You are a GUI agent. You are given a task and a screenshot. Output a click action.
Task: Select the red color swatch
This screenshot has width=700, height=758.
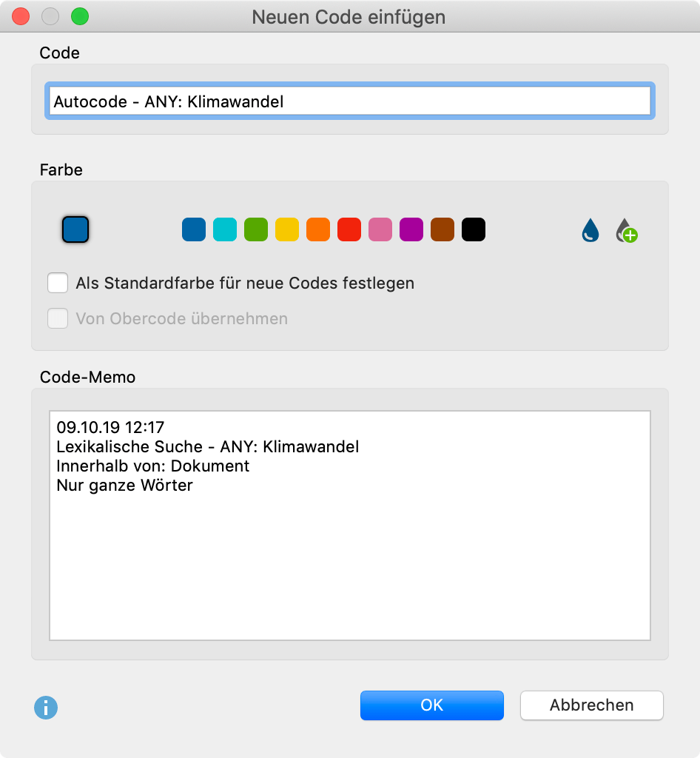[349, 229]
